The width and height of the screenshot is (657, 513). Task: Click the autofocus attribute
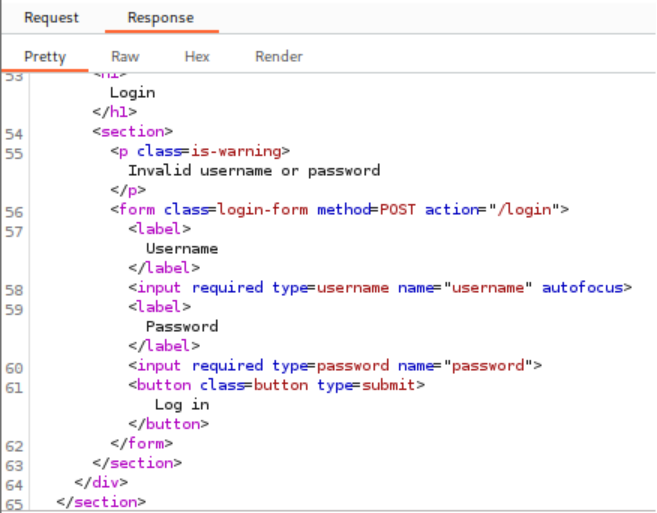583,288
